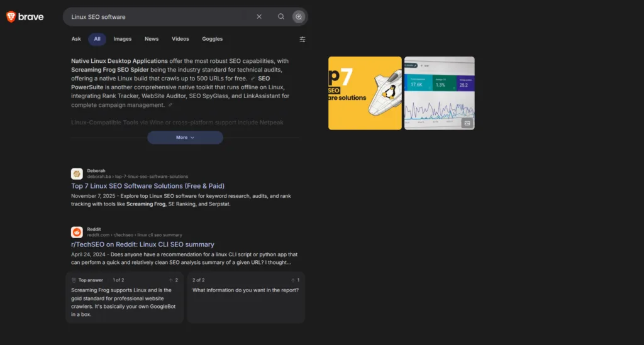Switch to the News tab

click(152, 39)
